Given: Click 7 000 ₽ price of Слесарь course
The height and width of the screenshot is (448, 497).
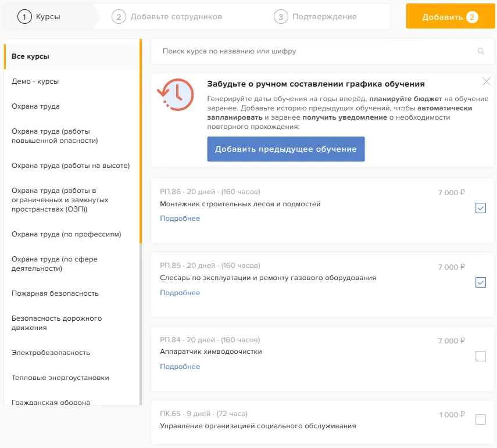Looking at the screenshot, I should (451, 267).
